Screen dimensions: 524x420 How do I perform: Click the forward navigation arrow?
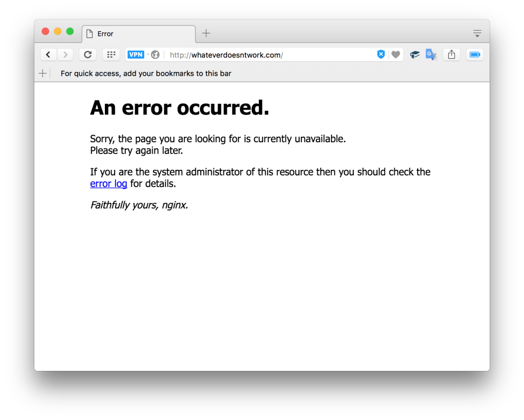point(65,54)
